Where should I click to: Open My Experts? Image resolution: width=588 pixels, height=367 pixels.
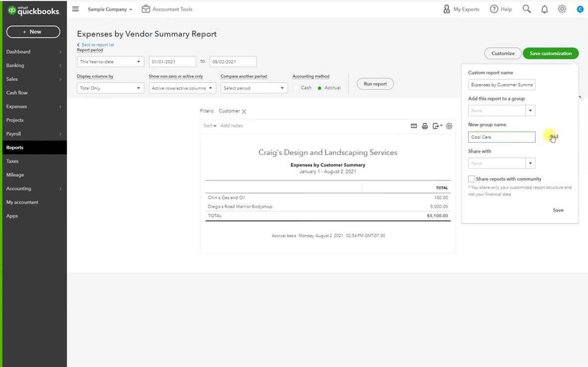[x=461, y=9]
